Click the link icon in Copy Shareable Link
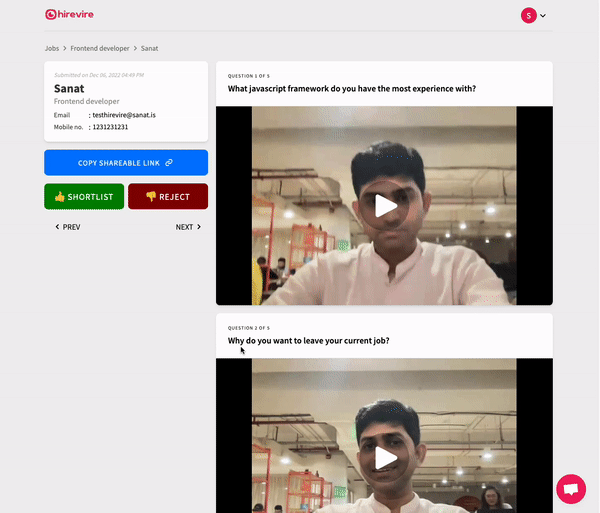 pos(169,163)
